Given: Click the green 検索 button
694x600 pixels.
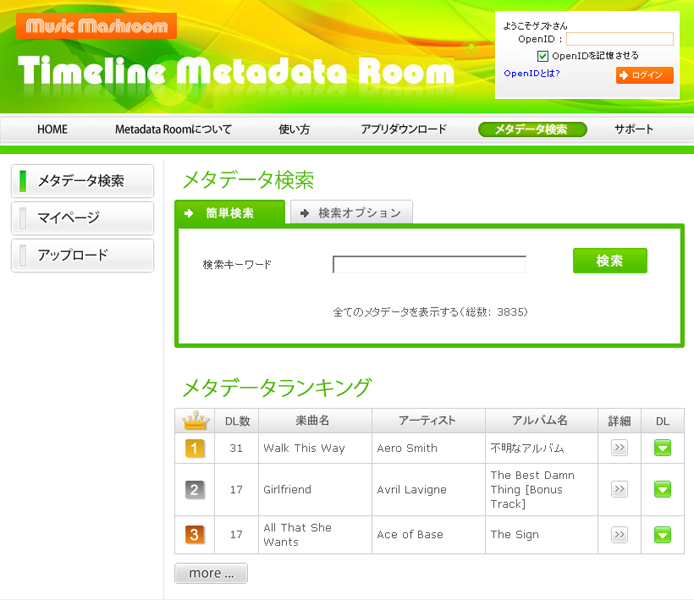Looking at the screenshot, I should point(610,261).
